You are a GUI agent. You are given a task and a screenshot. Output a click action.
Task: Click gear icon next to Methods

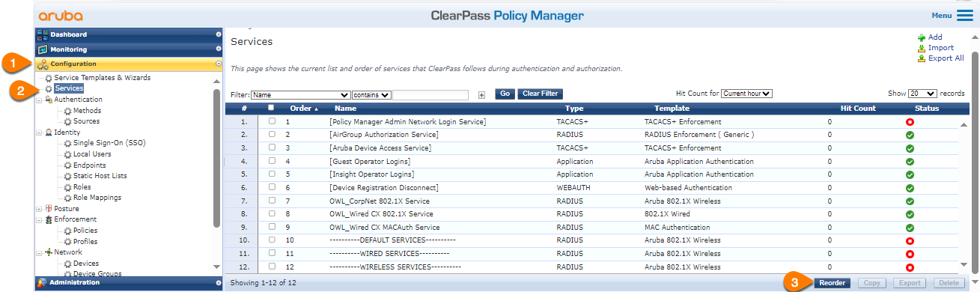coord(67,111)
